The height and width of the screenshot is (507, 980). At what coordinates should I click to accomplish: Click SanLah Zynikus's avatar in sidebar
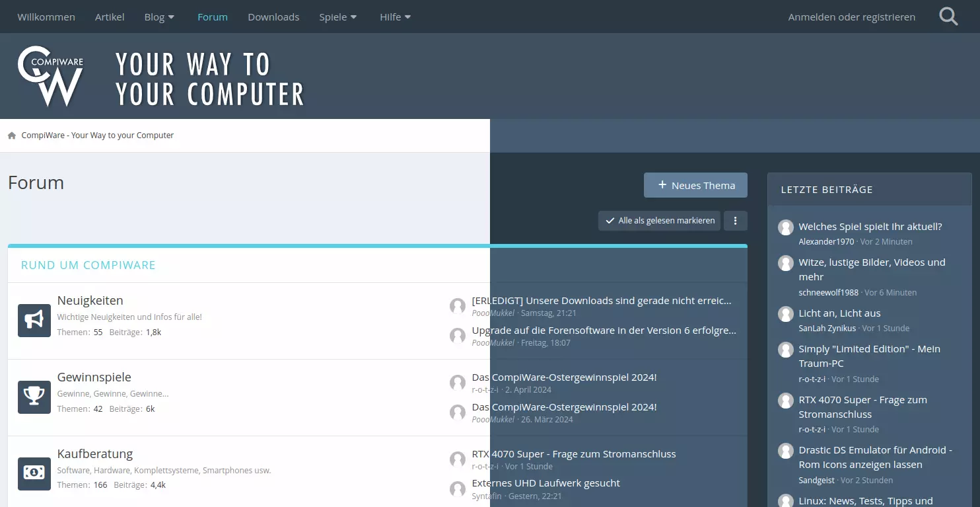786,314
